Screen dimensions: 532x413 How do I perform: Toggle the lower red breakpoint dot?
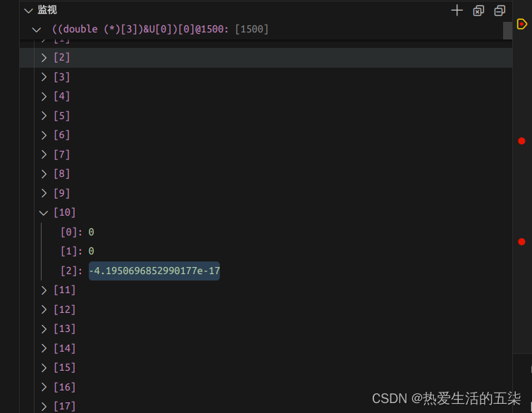tap(522, 242)
